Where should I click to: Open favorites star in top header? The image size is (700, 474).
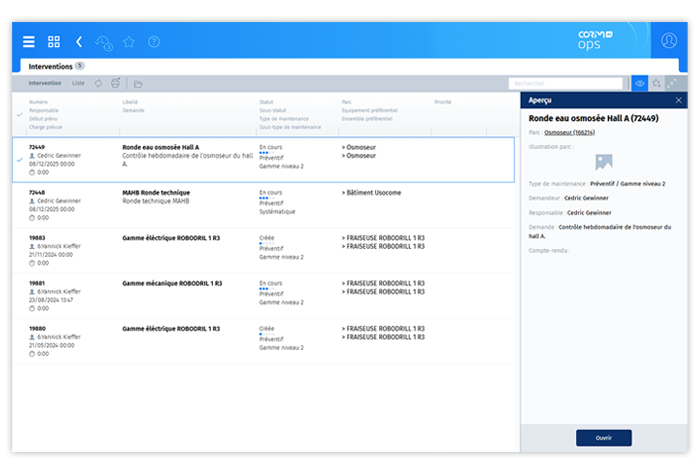pos(129,42)
